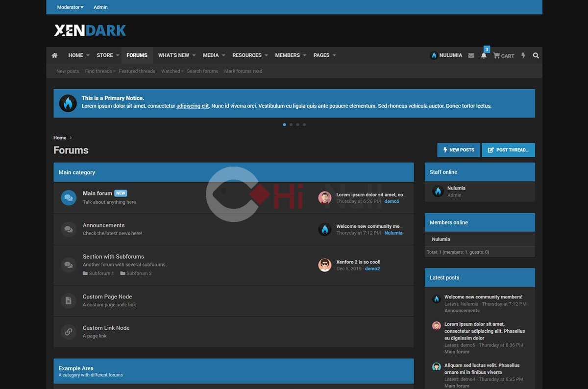Open the Main forum link
Image resolution: width=588 pixels, height=389 pixels.
[x=98, y=193]
